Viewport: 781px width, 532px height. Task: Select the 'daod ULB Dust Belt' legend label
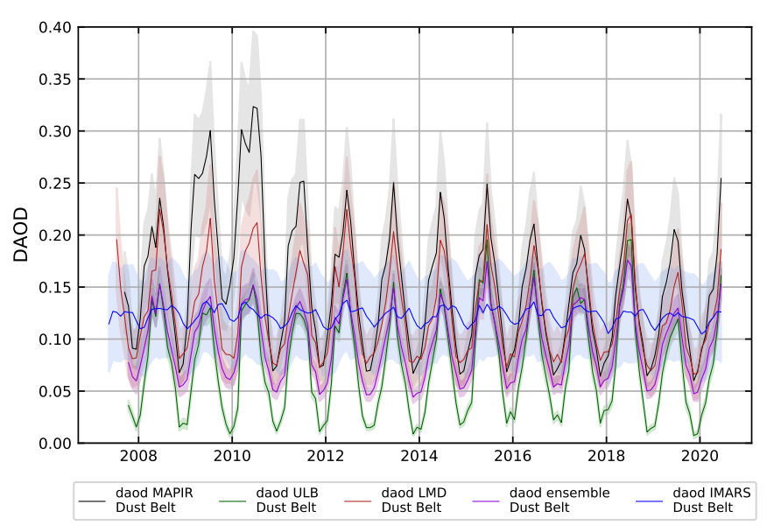(x=288, y=500)
